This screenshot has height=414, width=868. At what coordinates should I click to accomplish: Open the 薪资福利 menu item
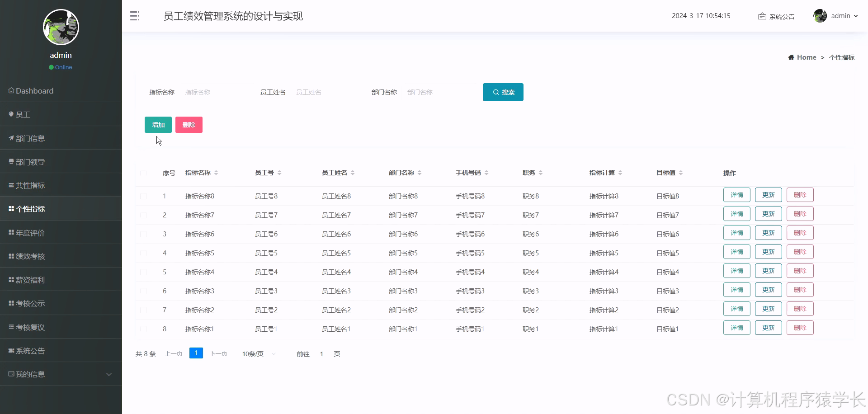[61, 279]
